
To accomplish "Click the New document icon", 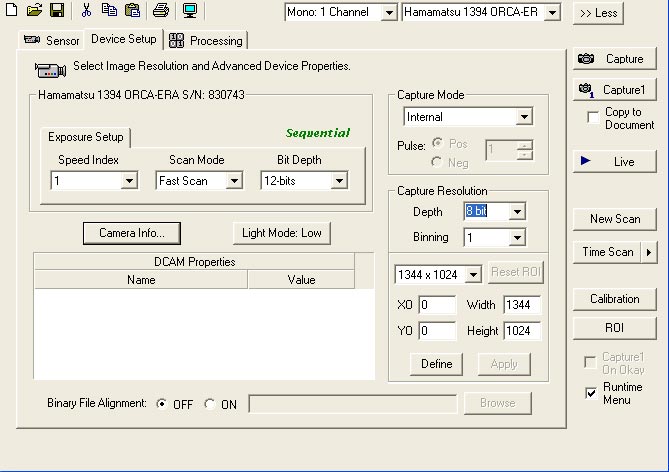I will pyautogui.click(x=12, y=11).
